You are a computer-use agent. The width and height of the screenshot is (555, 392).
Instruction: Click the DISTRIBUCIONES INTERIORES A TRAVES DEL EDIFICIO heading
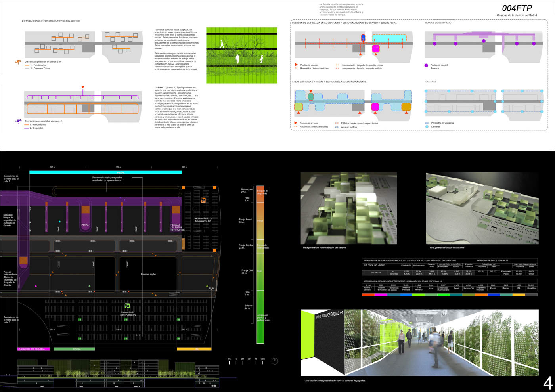tap(51, 21)
